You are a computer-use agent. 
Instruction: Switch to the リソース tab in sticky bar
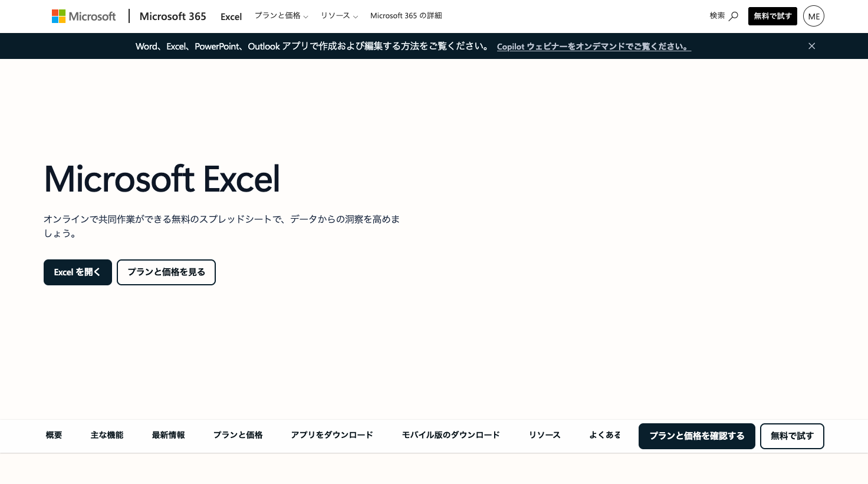coord(544,435)
